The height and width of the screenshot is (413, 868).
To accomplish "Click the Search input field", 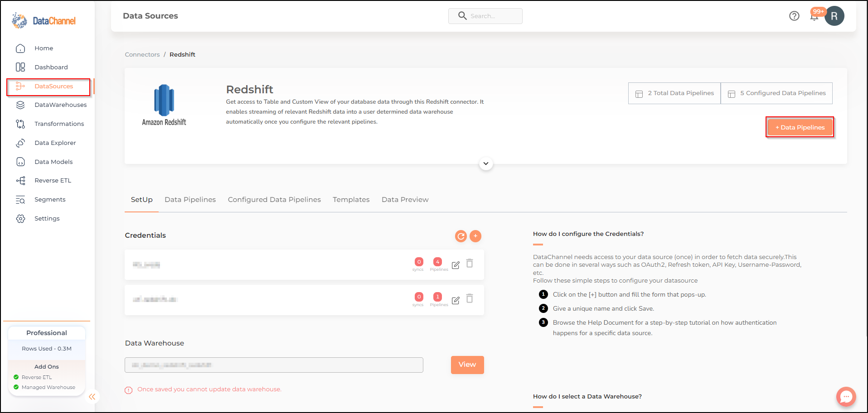I will pyautogui.click(x=485, y=16).
